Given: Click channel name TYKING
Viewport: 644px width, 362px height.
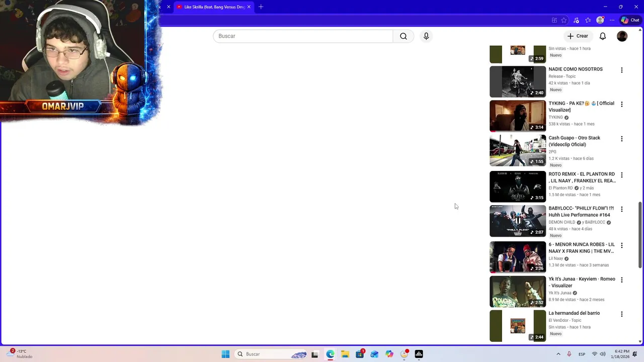Looking at the screenshot, I should pos(555,118).
